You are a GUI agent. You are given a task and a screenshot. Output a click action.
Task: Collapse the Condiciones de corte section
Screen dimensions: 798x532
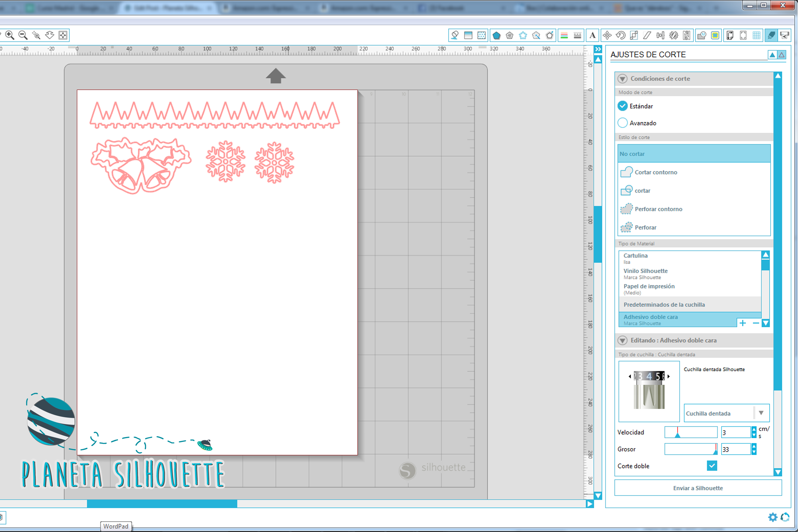622,79
